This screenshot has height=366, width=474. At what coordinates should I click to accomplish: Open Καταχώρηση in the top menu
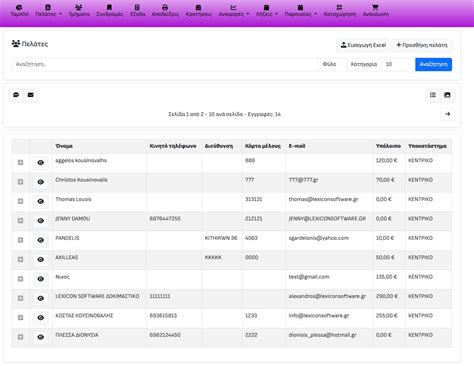coord(339,11)
